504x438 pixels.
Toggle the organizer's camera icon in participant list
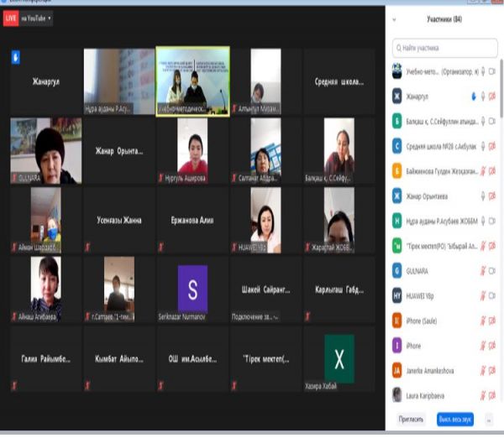pos(493,72)
